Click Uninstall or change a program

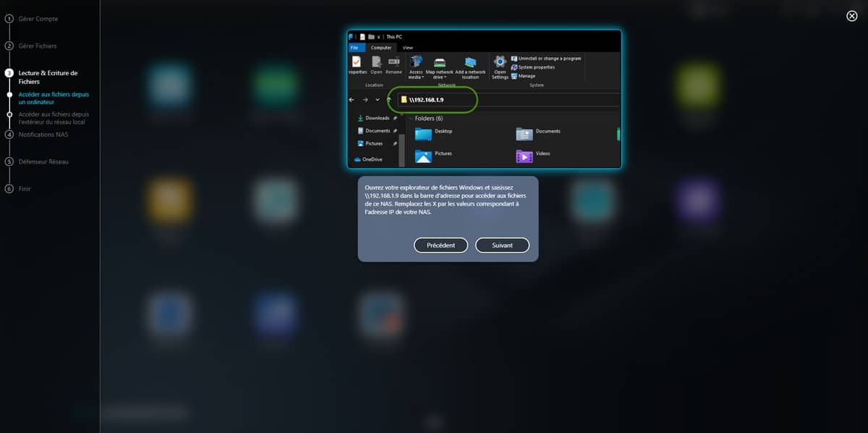(546, 59)
